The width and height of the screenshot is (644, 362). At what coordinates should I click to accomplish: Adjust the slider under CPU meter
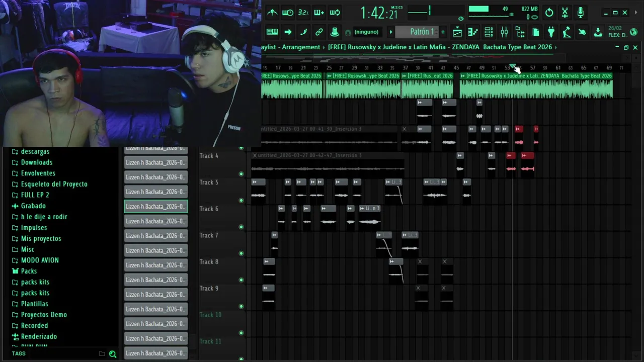pos(491,15)
